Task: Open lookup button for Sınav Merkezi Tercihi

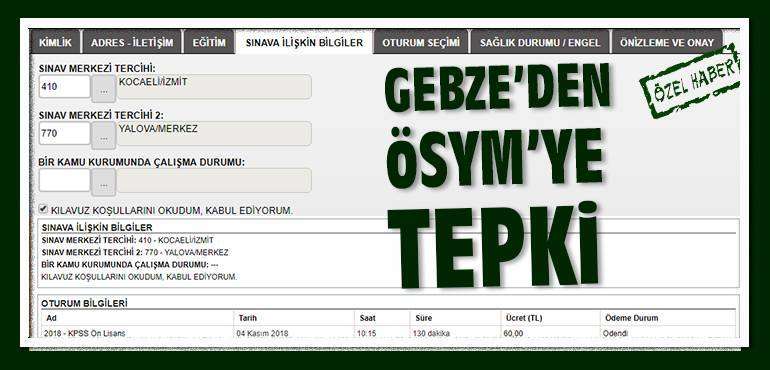Action: (104, 88)
